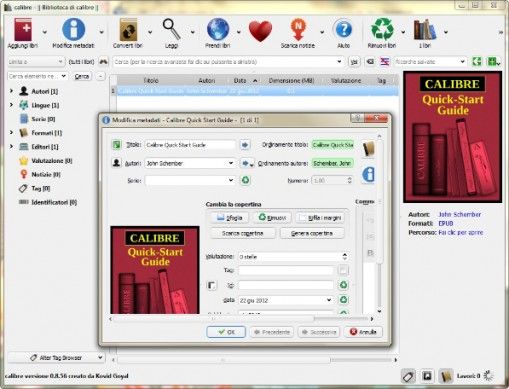Sort by the Valutazione column header
The width and height of the screenshot is (509, 389).
(x=346, y=80)
